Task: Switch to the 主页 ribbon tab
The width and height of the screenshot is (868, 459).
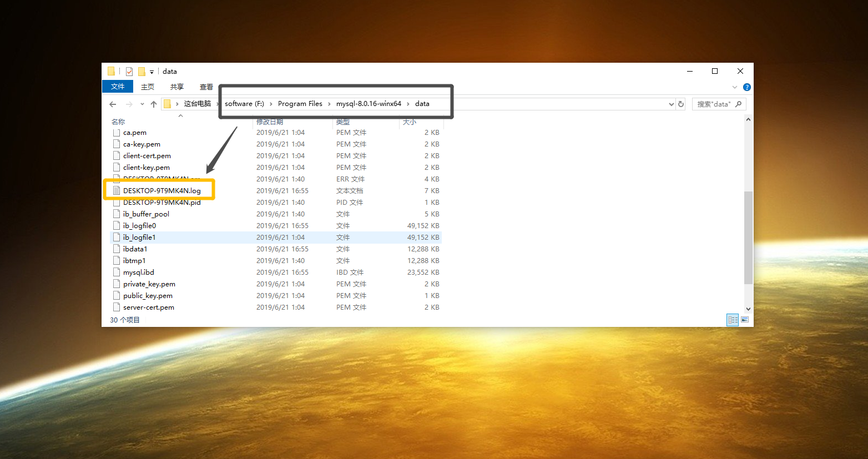Action: [148, 87]
